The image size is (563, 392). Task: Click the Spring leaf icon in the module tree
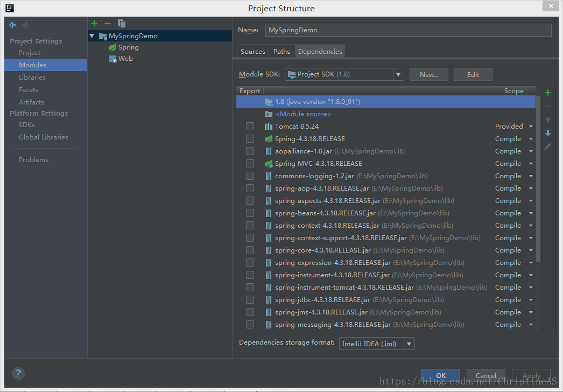pyautogui.click(x=112, y=47)
